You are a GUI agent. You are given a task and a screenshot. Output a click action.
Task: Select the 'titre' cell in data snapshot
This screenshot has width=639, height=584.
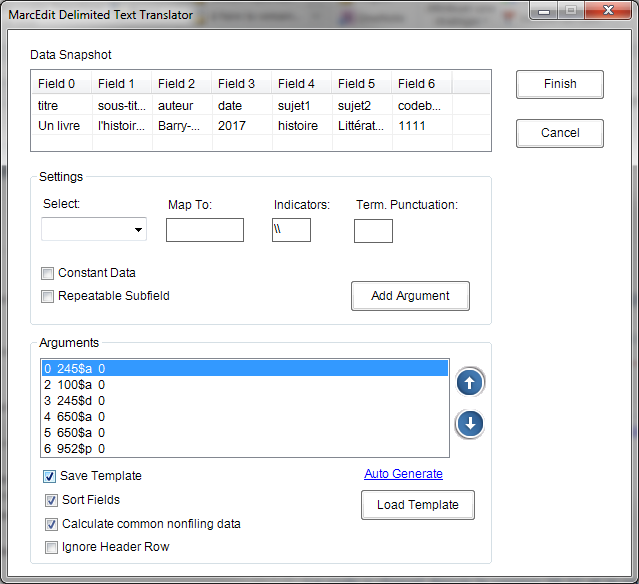[62, 106]
